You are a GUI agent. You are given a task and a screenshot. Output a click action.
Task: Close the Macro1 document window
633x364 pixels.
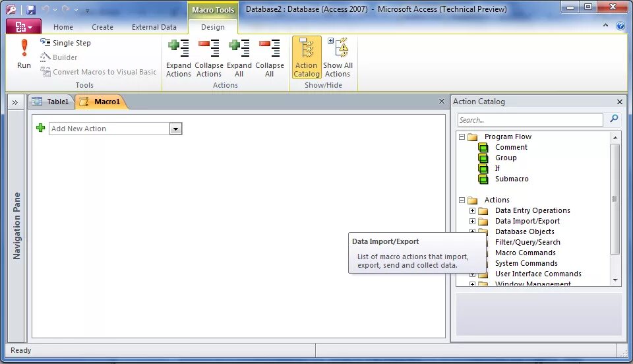pos(442,102)
